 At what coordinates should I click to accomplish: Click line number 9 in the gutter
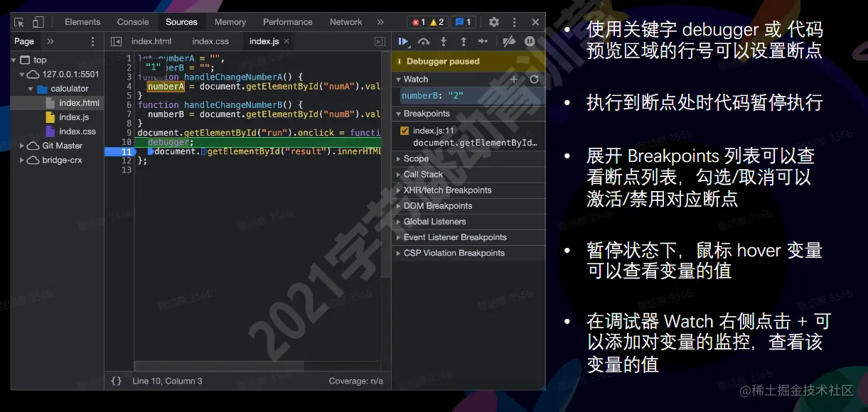click(129, 133)
